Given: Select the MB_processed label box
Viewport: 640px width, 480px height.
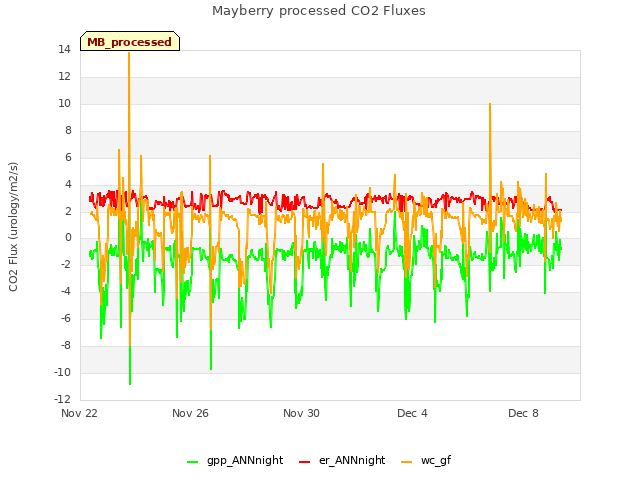Looking at the screenshot, I should [x=130, y=41].
